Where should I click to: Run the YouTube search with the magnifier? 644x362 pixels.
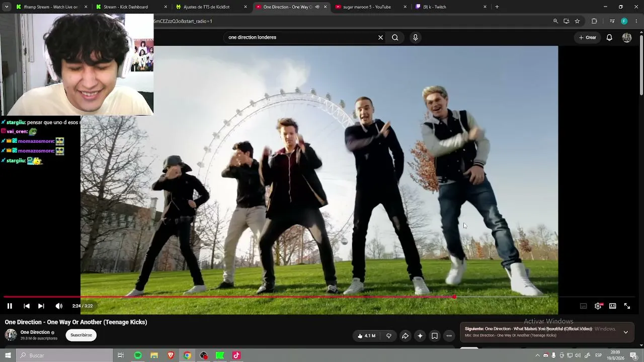pos(395,37)
